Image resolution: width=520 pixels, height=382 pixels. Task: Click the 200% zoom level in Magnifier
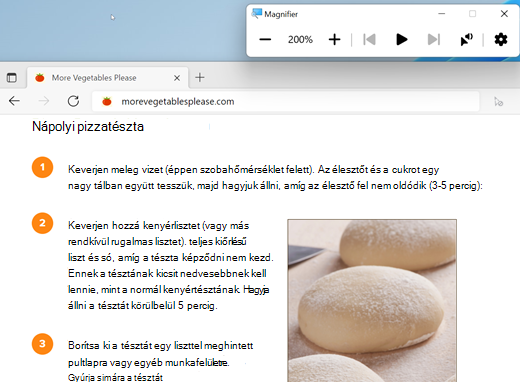pos(300,40)
